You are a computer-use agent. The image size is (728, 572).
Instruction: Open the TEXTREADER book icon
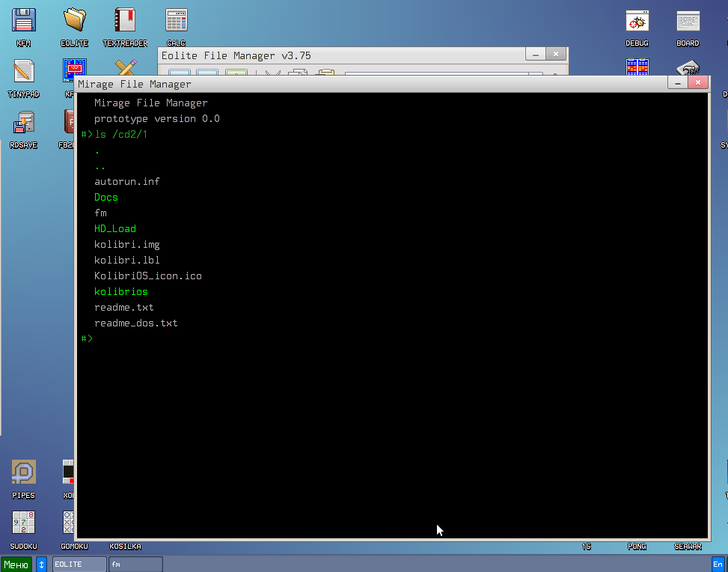pos(125,21)
